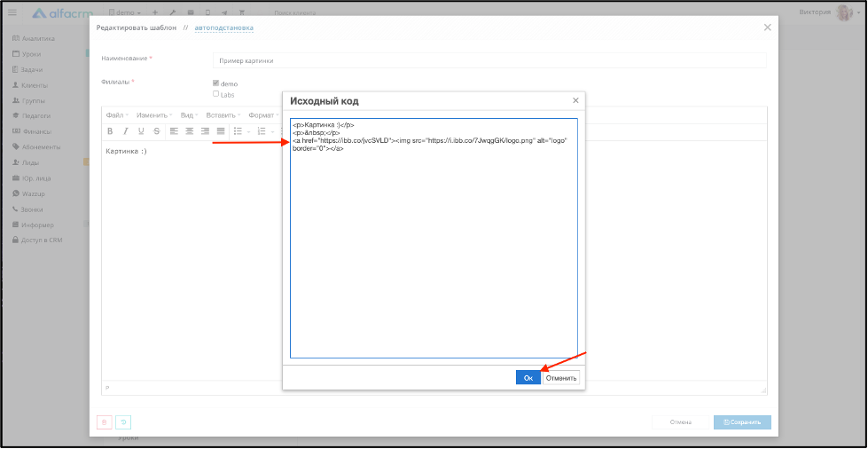Open the Формат editor menu

pos(263,115)
